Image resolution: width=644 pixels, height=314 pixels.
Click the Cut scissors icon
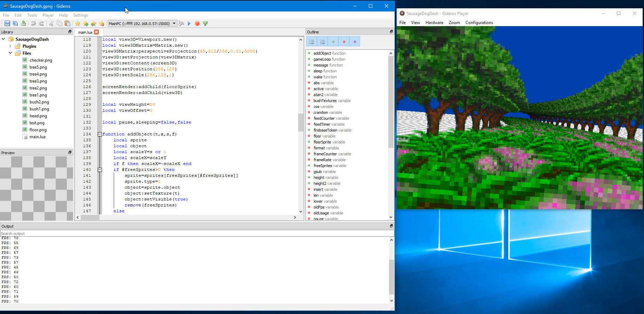[x=51, y=23]
